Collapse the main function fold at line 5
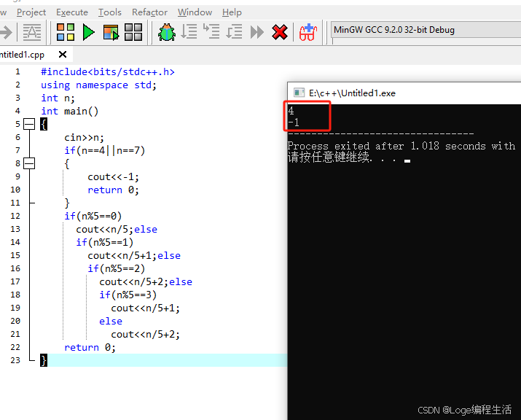521x420 pixels. point(29,124)
